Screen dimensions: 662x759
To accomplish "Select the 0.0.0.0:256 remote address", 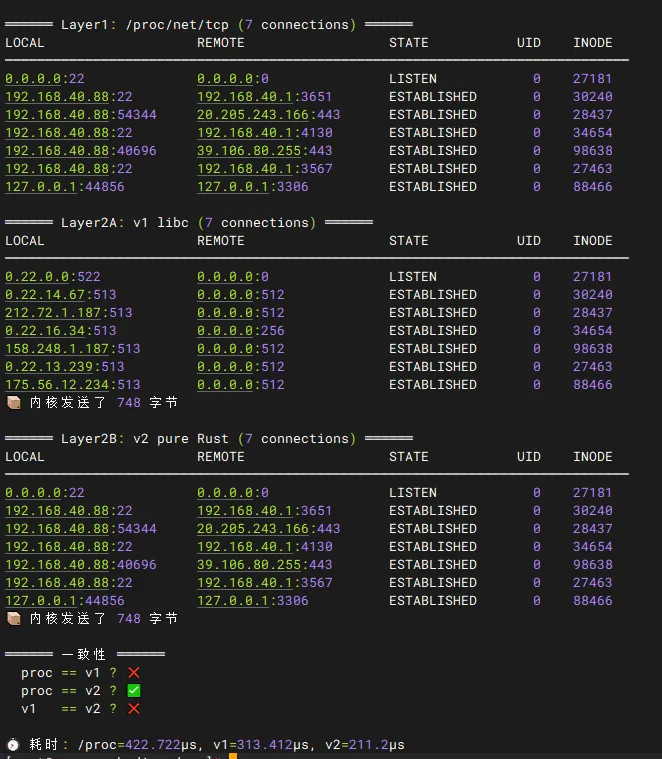I will [241, 331].
